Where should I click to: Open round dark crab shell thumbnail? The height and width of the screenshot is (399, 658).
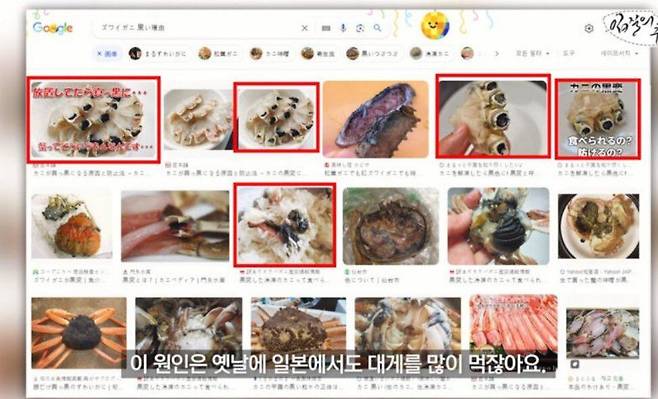click(391, 226)
